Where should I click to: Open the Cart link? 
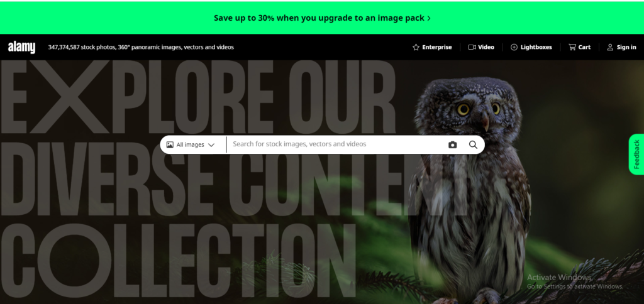(579, 47)
